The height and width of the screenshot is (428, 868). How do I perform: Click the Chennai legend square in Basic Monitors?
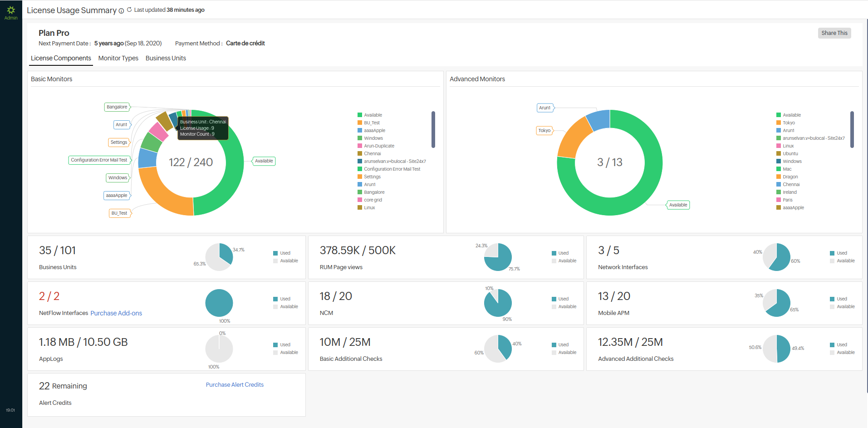point(360,153)
